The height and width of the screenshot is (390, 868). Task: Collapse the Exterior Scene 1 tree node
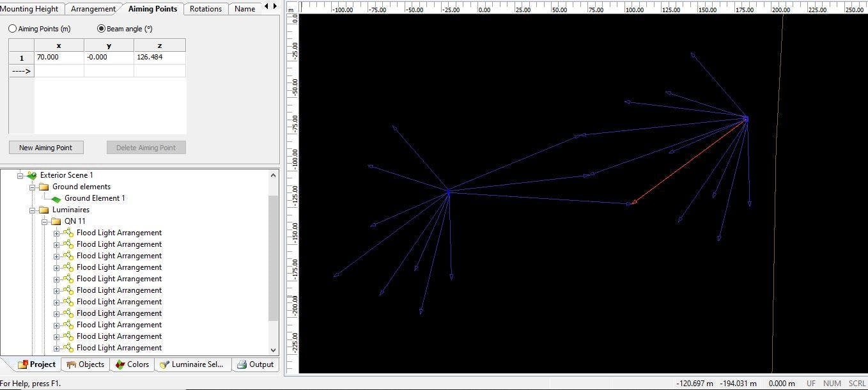coord(20,175)
